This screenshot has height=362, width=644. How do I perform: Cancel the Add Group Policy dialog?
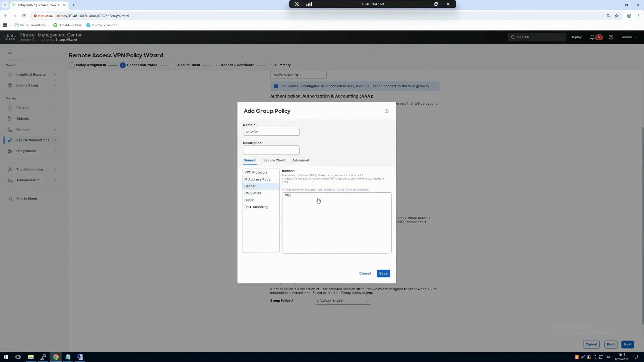(365, 274)
